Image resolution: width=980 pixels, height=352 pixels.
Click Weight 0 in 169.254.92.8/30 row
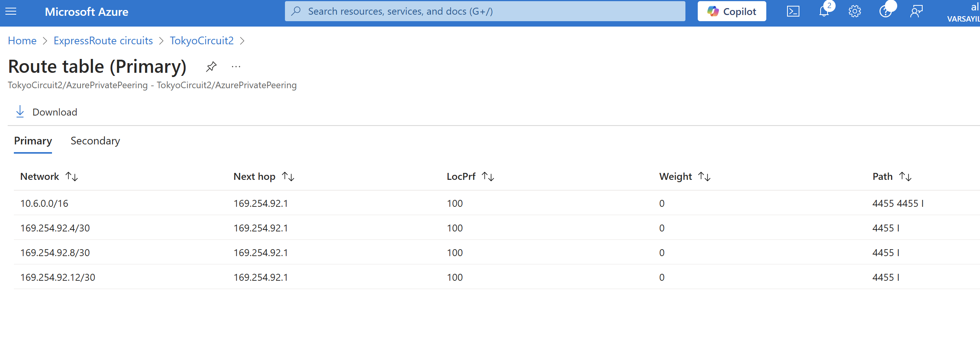662,253
